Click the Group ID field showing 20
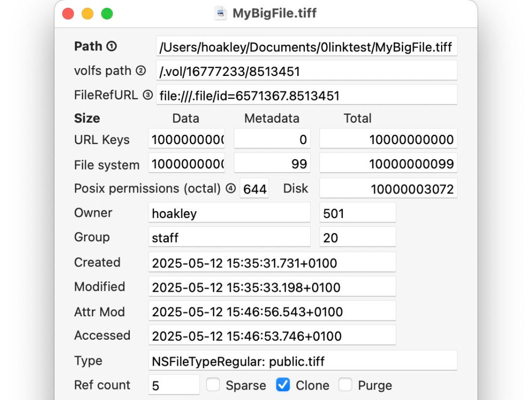 [357, 238]
